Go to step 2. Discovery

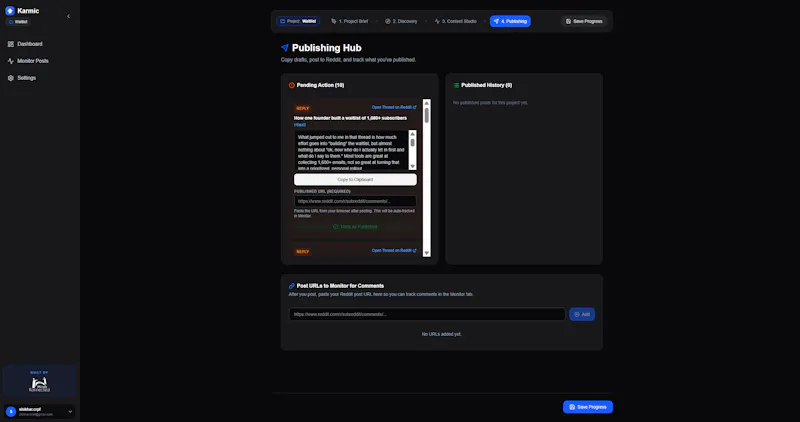click(x=401, y=21)
